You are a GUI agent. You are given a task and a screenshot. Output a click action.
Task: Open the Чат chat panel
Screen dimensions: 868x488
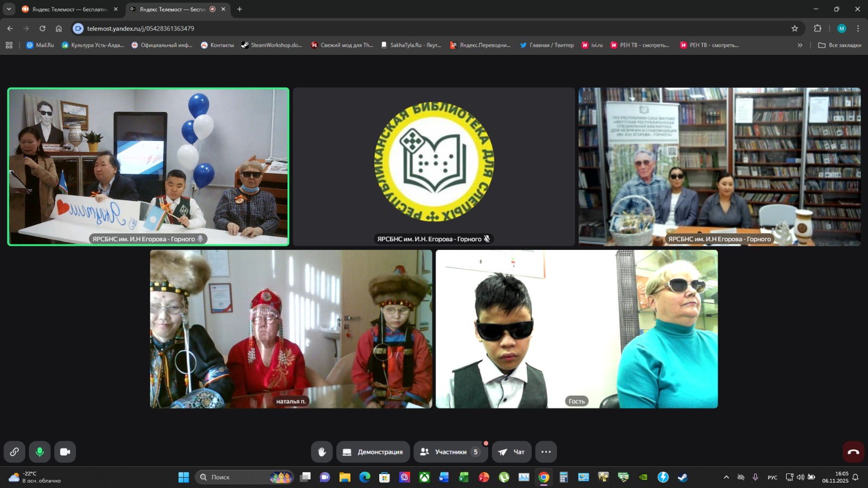click(x=512, y=452)
